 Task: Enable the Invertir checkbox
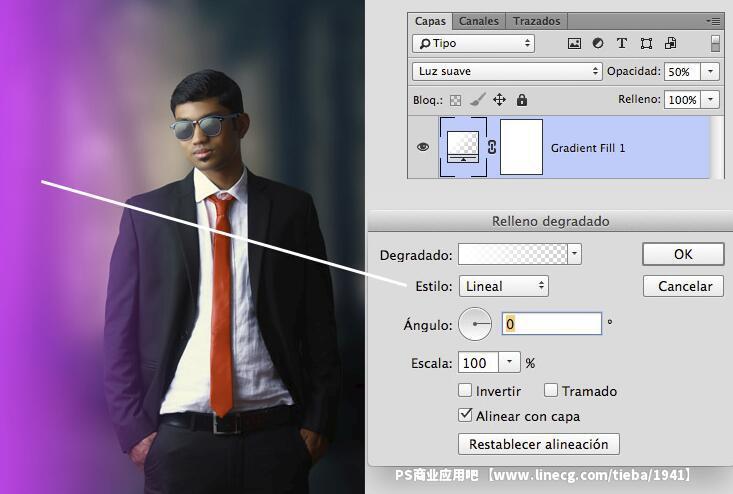465,390
